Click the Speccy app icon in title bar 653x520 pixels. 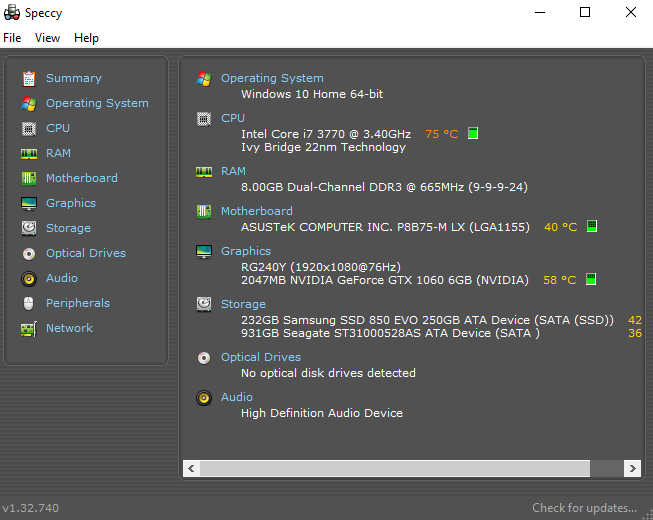coord(12,12)
